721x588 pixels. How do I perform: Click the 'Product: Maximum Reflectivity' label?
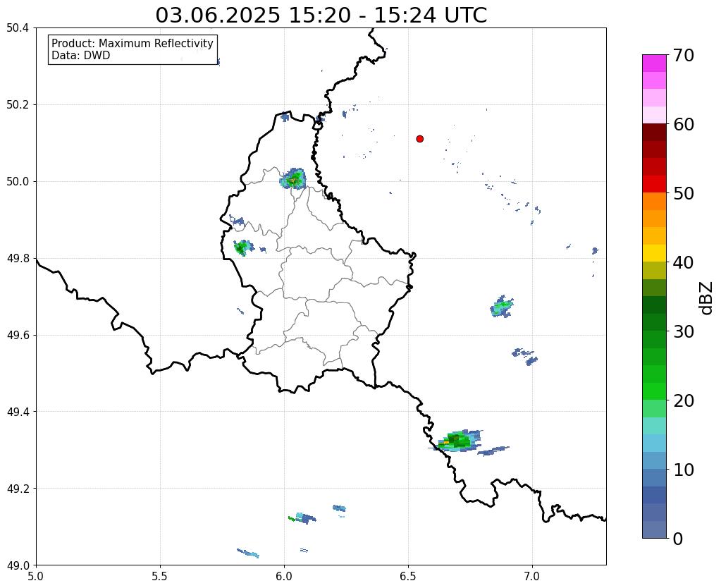[x=133, y=43]
